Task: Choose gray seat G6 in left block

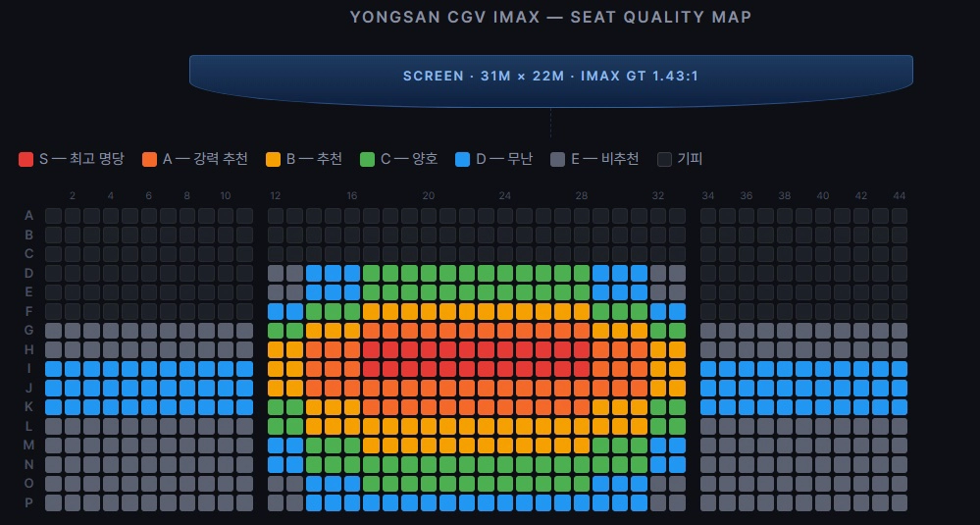Action: point(149,331)
